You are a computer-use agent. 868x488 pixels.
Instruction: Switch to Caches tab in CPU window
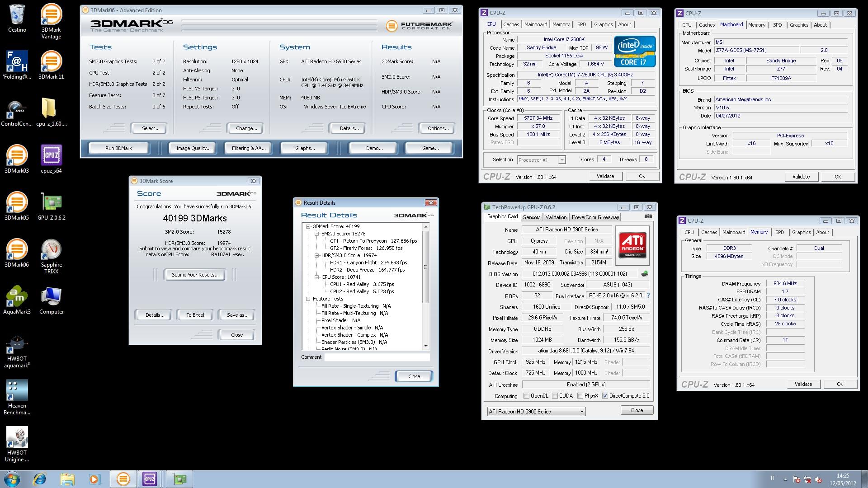(511, 24)
